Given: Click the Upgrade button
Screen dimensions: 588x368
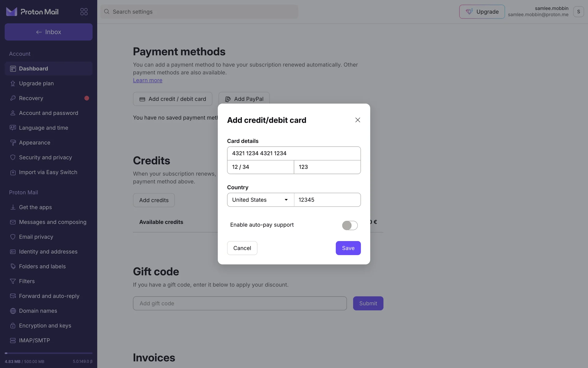Looking at the screenshot, I should point(482,12).
